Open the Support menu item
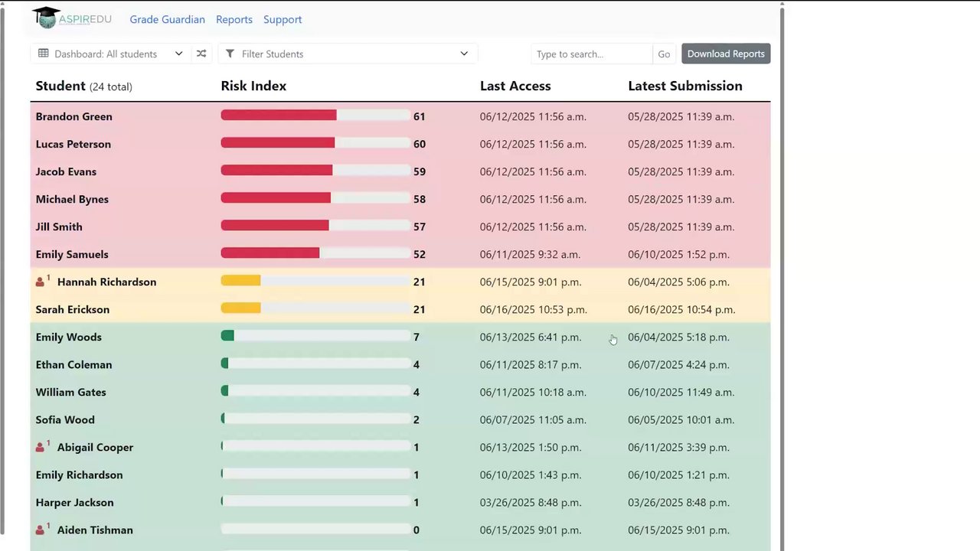980x551 pixels. [283, 19]
